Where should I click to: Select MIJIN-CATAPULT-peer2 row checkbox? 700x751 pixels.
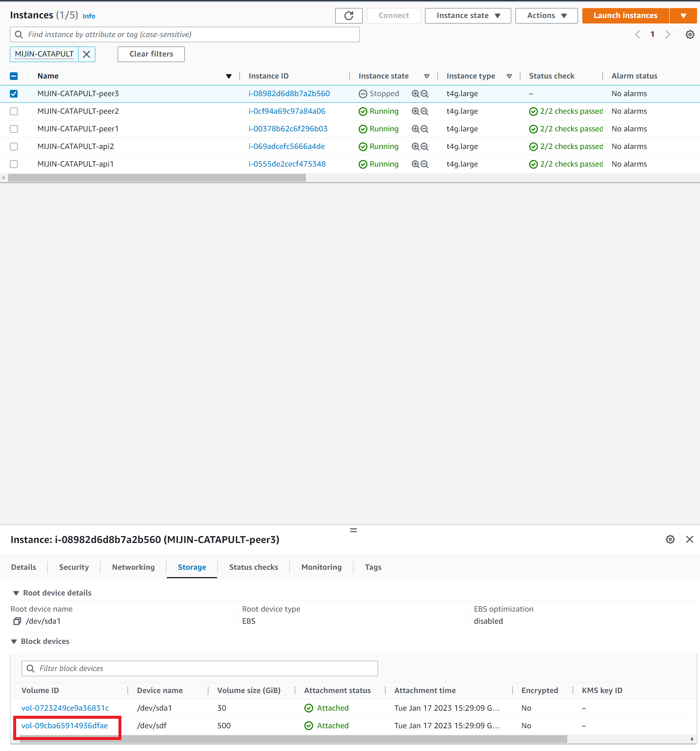point(14,112)
